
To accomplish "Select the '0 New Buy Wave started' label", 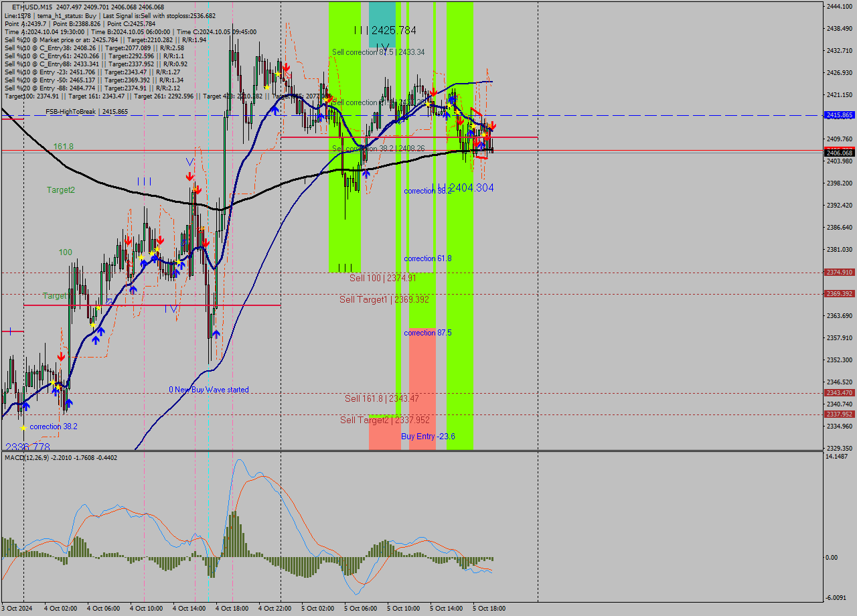I will click(x=208, y=390).
